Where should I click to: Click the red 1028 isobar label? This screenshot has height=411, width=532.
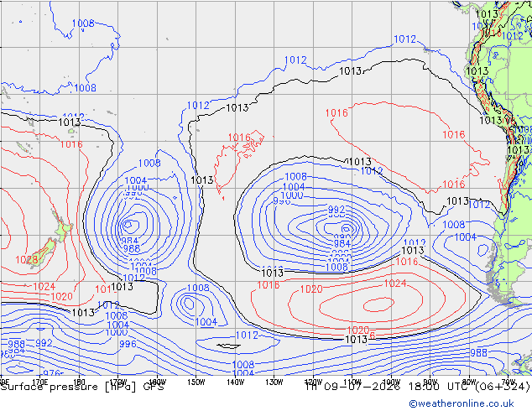coord(27,260)
